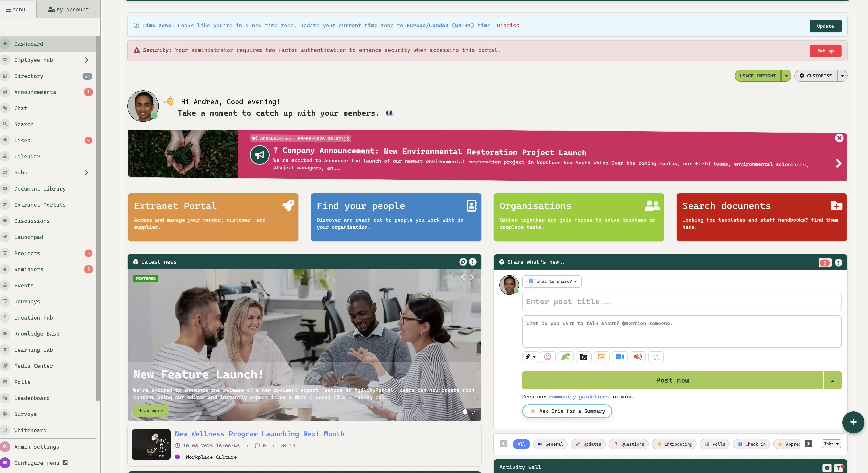This screenshot has width=868, height=473.
Task: Expand the Employee hub submenu chevron
Action: click(86, 60)
